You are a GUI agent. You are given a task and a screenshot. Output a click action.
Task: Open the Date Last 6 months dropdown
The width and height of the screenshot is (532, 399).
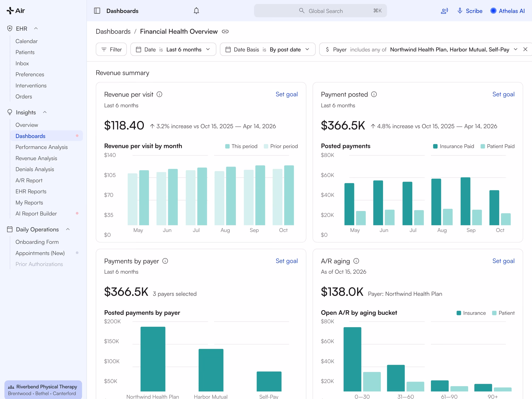(173, 49)
